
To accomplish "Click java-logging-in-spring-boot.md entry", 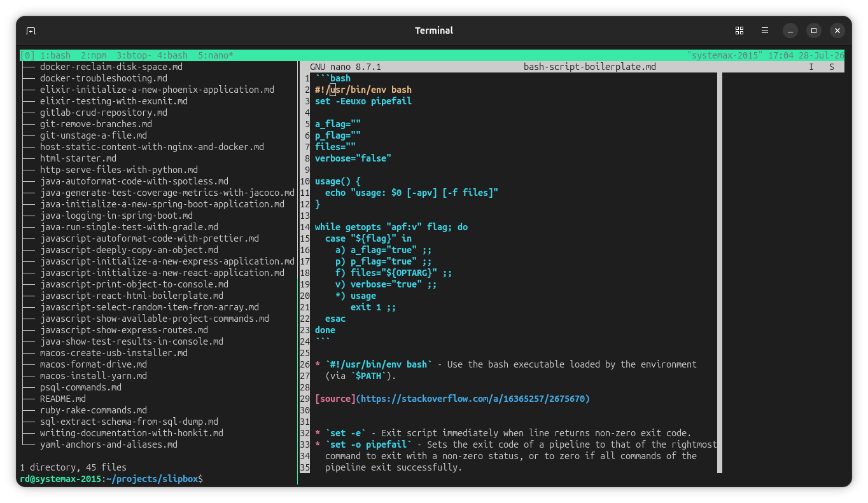I will point(116,216).
